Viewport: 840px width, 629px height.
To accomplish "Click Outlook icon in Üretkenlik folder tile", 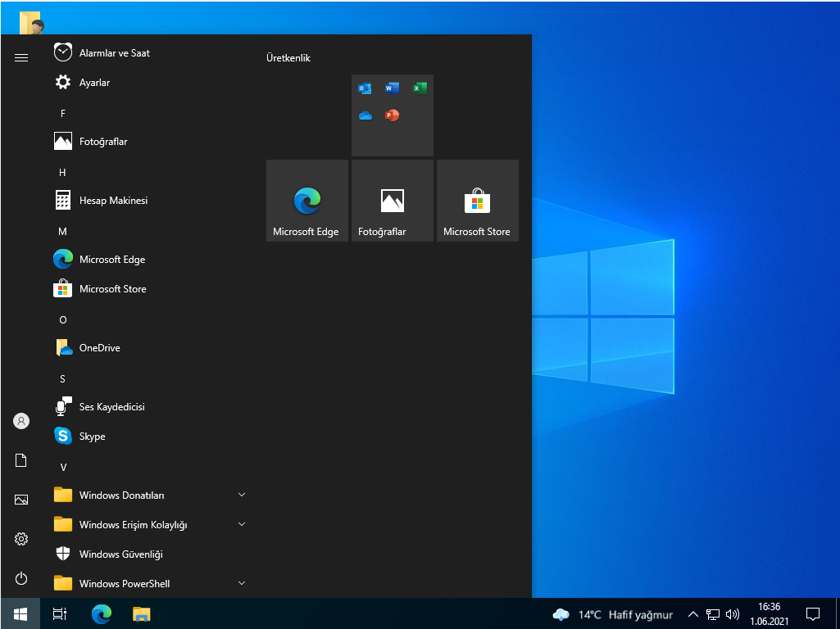I will [365, 88].
